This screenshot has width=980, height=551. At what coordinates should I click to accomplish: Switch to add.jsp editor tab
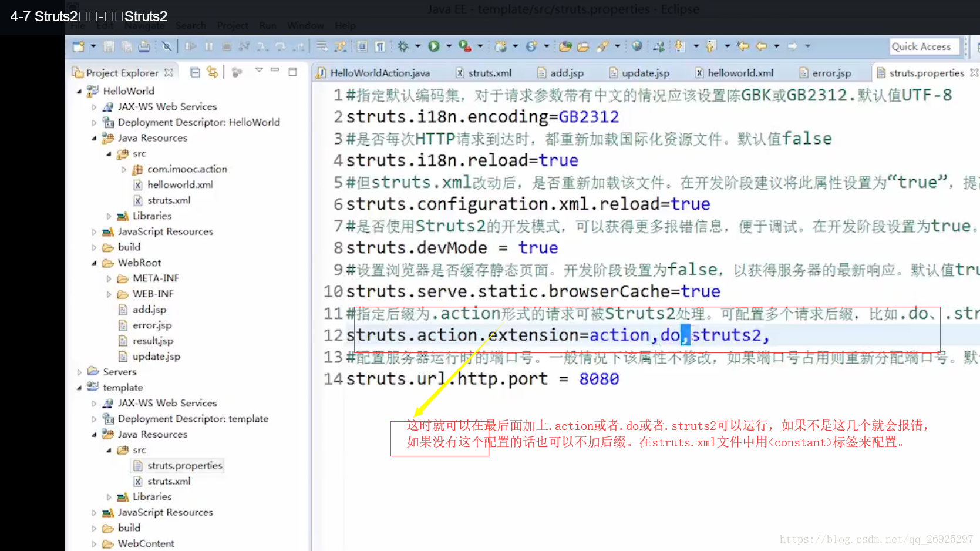(x=560, y=73)
